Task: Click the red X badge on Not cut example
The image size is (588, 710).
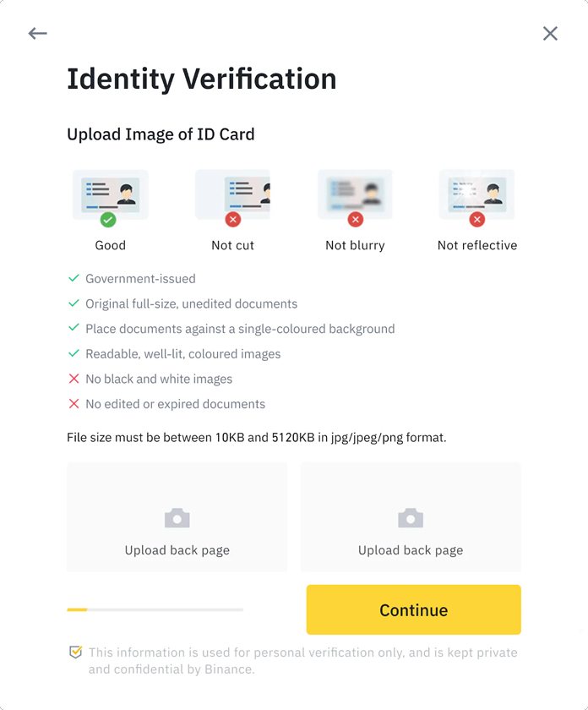Action: click(233, 220)
